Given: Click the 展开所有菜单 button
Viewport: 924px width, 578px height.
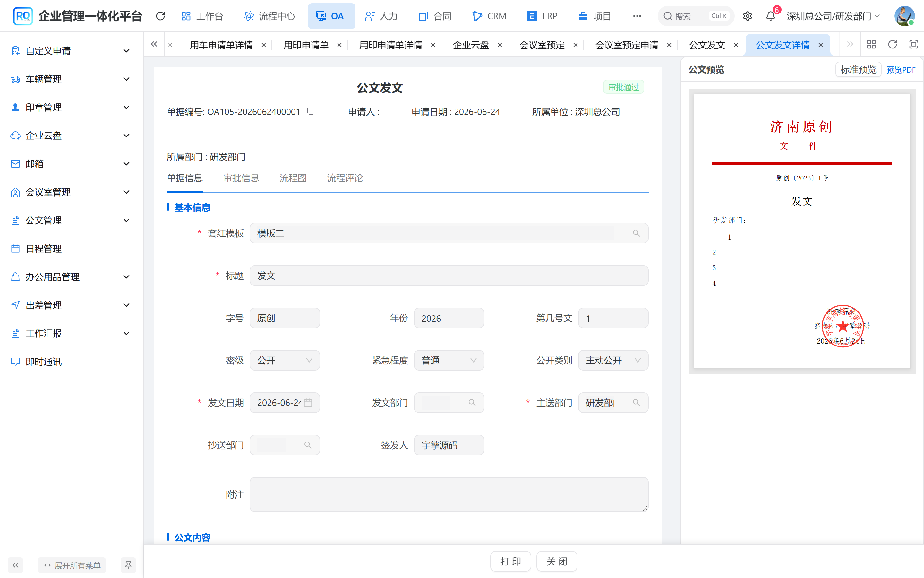Looking at the screenshot, I should (x=72, y=565).
